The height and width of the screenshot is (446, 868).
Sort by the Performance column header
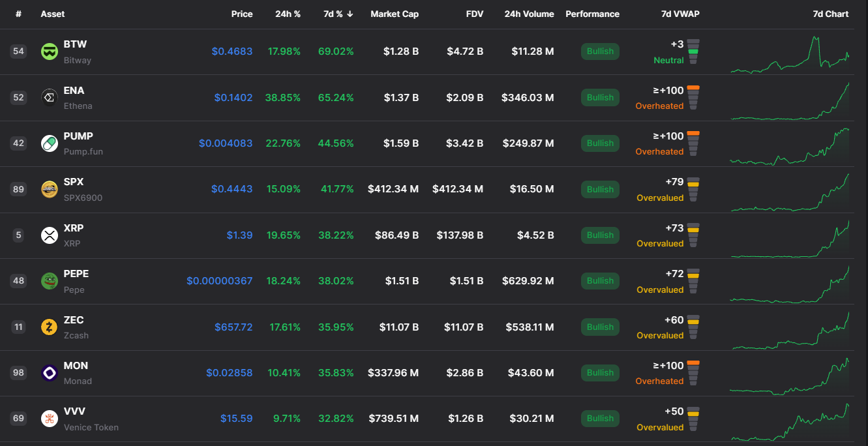click(x=592, y=14)
